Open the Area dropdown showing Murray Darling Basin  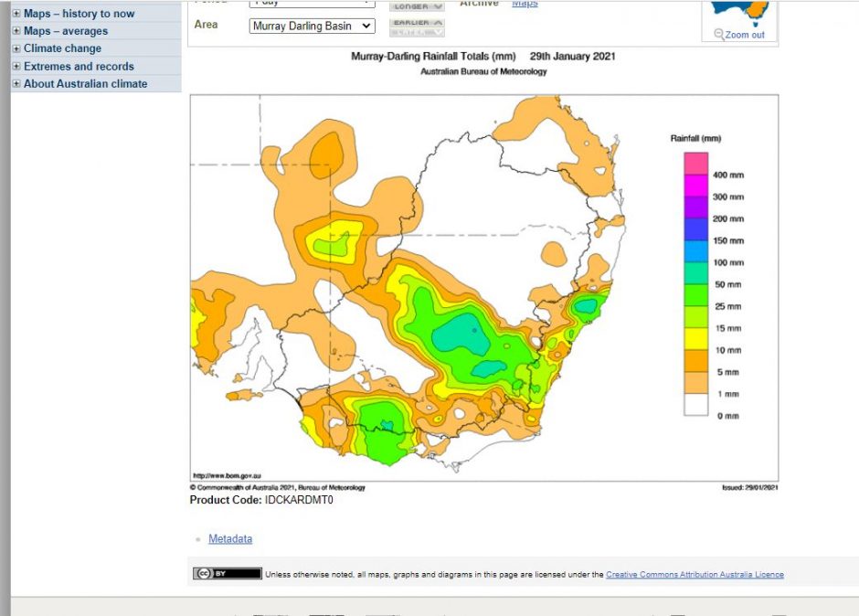312,26
